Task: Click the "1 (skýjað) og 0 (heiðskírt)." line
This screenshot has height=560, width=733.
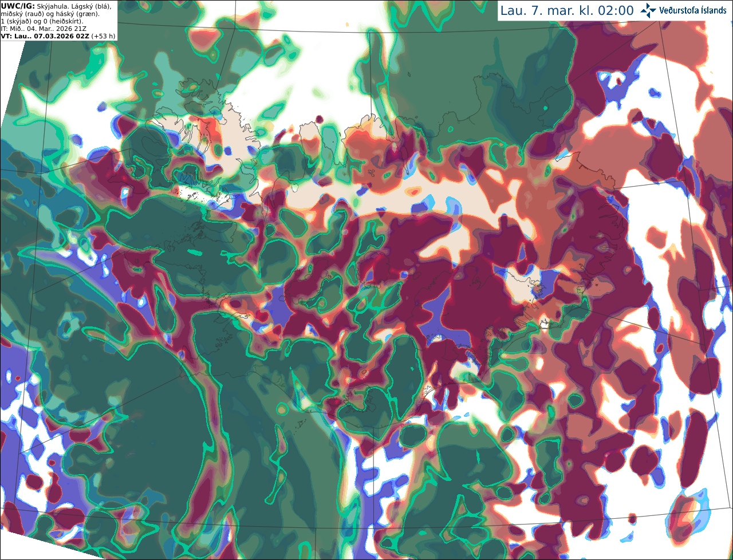Action: 42,21
